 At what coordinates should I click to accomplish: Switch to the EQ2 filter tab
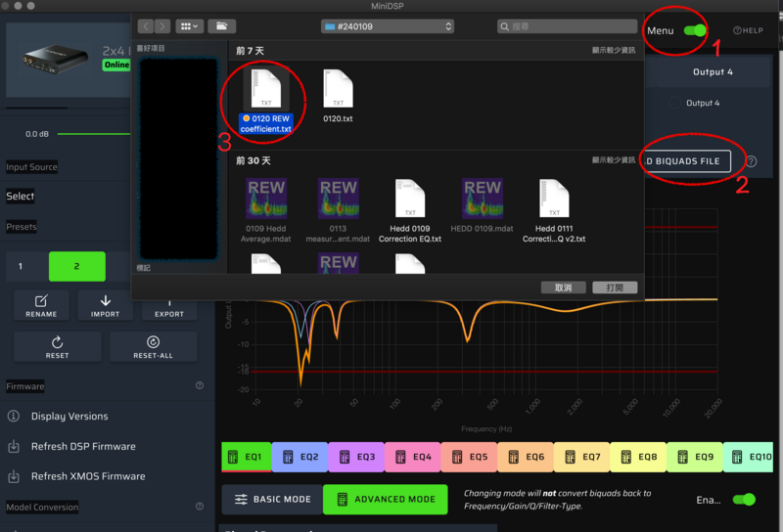299,457
